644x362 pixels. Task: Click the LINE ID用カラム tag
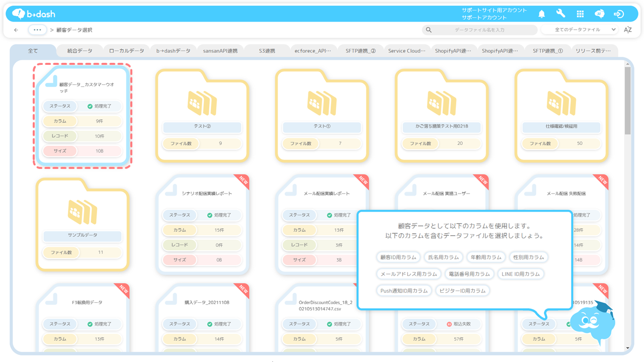(x=521, y=274)
